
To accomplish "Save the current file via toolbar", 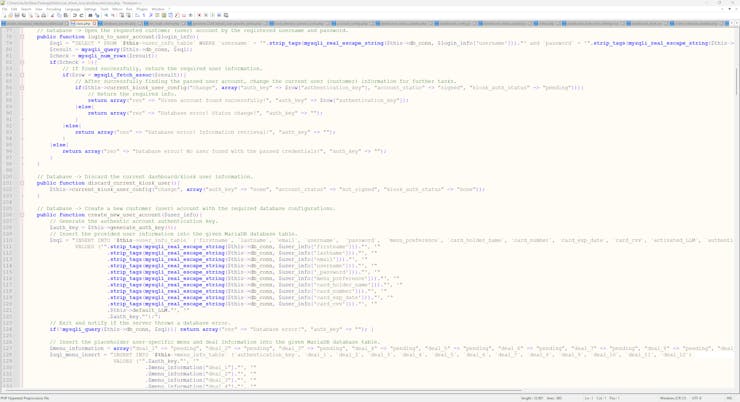I will pos(17,15).
